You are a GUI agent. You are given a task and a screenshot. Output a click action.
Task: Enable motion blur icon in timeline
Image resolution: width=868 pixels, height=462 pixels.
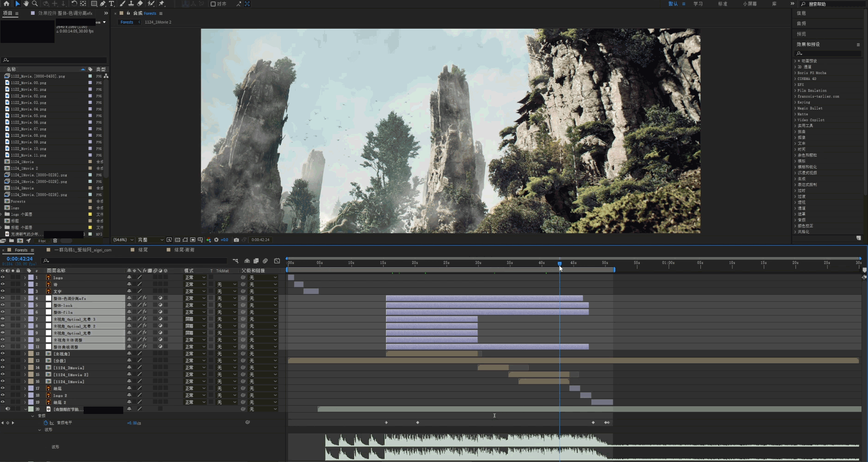pyautogui.click(x=265, y=261)
